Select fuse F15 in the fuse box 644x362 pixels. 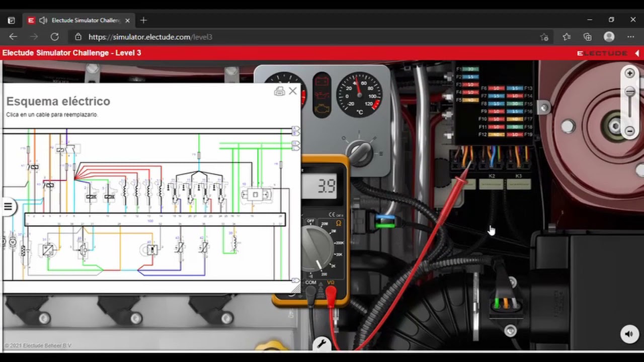[515, 104]
